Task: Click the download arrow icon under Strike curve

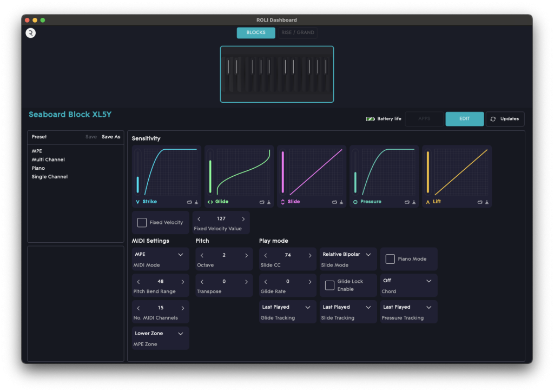Action: coord(196,202)
